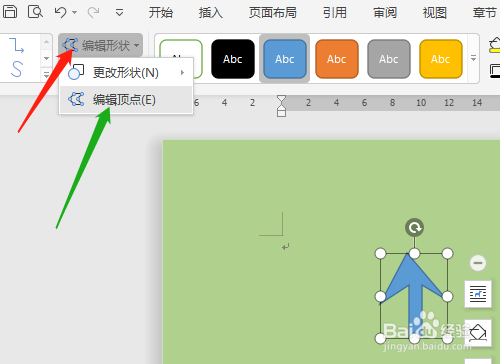500x364 pixels.
Task: Switch to the 视图 tab
Action: point(435,13)
